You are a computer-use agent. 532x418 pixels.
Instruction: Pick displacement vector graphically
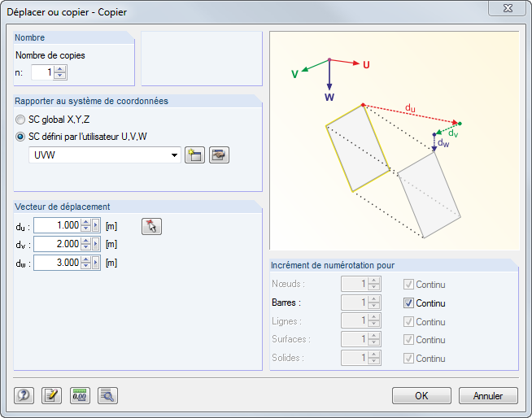point(151,226)
